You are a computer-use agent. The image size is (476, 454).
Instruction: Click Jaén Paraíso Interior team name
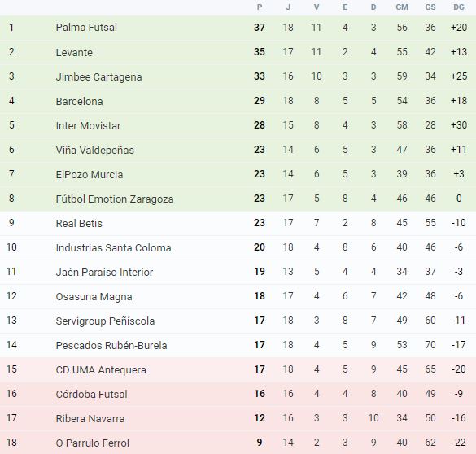104,272
